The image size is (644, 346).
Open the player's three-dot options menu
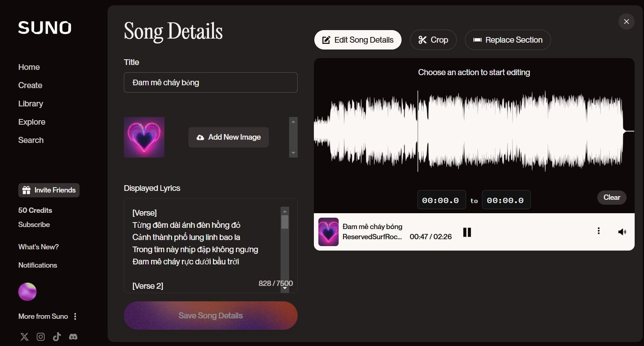point(599,231)
